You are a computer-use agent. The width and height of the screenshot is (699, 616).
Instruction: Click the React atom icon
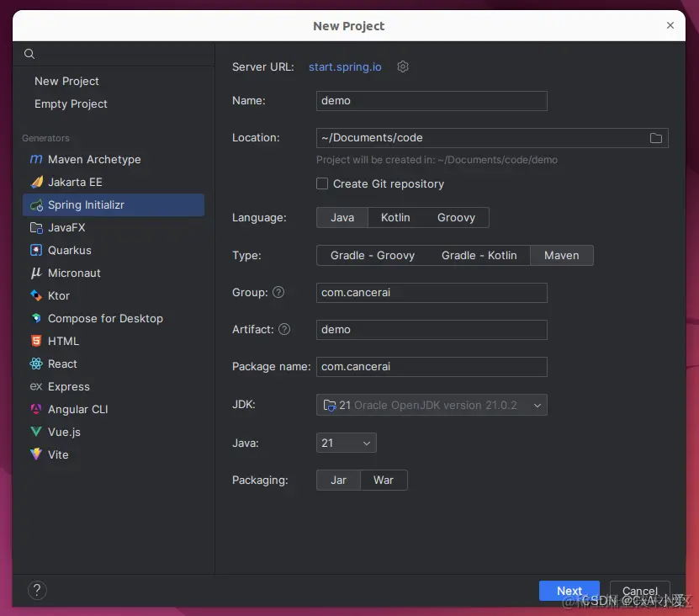[36, 364]
